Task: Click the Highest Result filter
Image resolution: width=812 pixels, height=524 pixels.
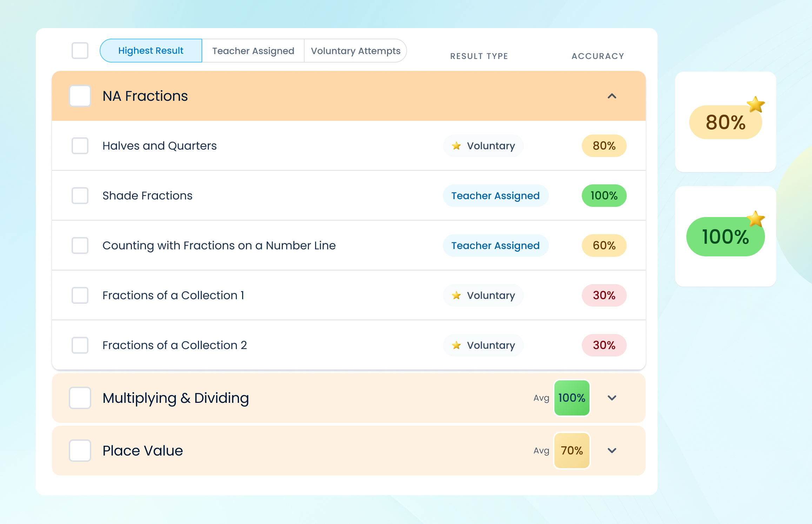Action: [x=151, y=51]
